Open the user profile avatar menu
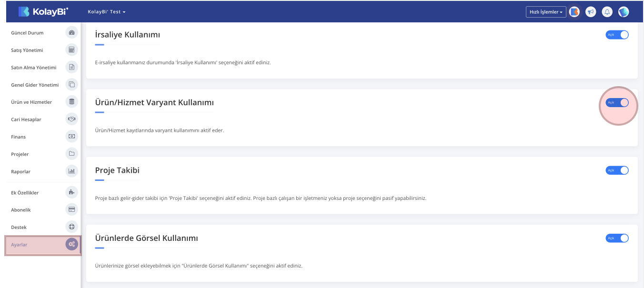 [624, 12]
